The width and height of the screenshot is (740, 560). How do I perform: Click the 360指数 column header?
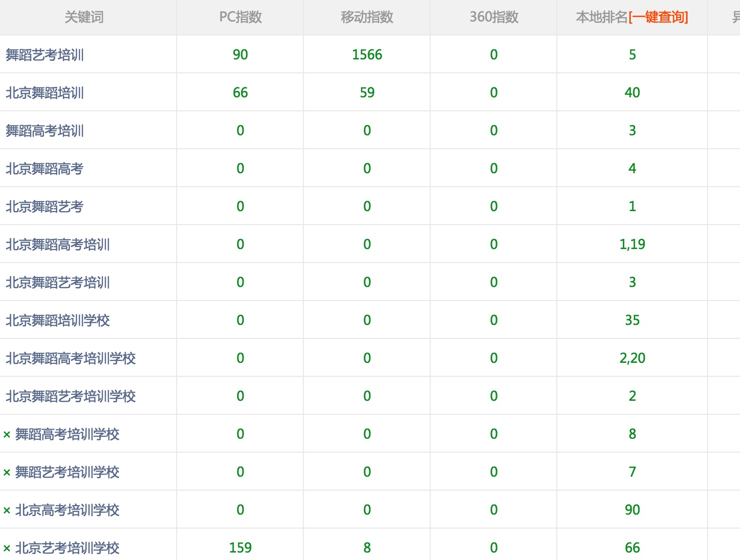coord(494,17)
